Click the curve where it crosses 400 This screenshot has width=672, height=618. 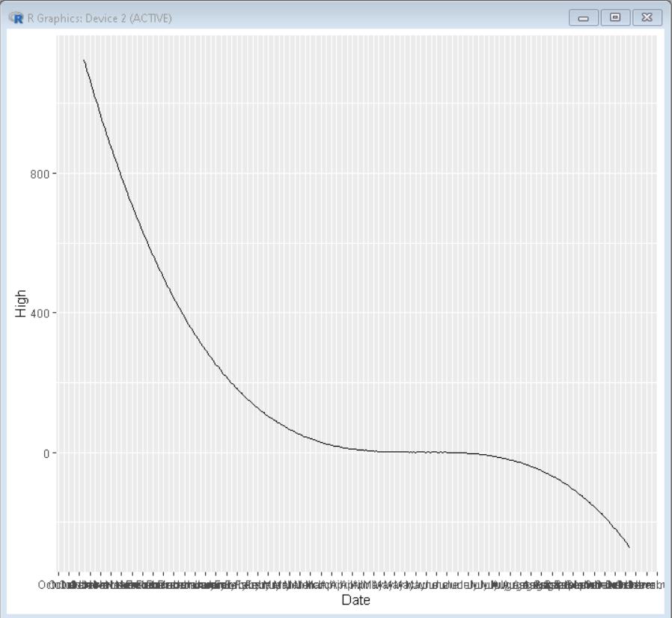[x=182, y=313]
